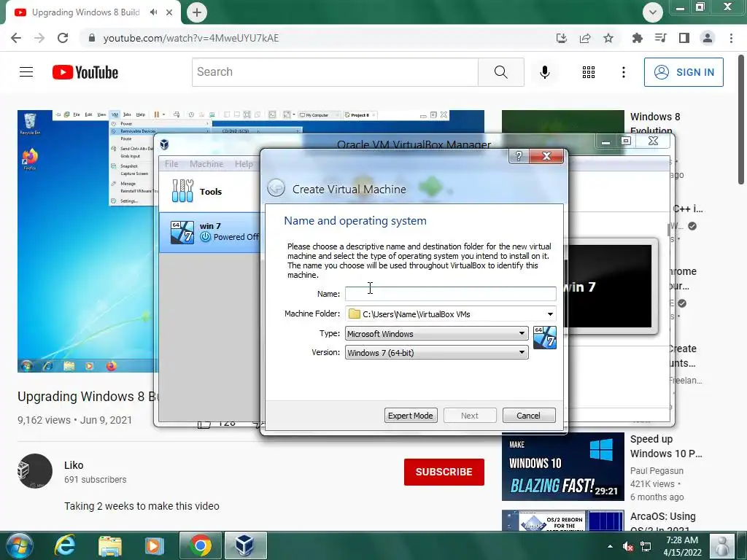This screenshot has height=560, width=747.
Task: Open Chrome media control icon
Action: 660,38
